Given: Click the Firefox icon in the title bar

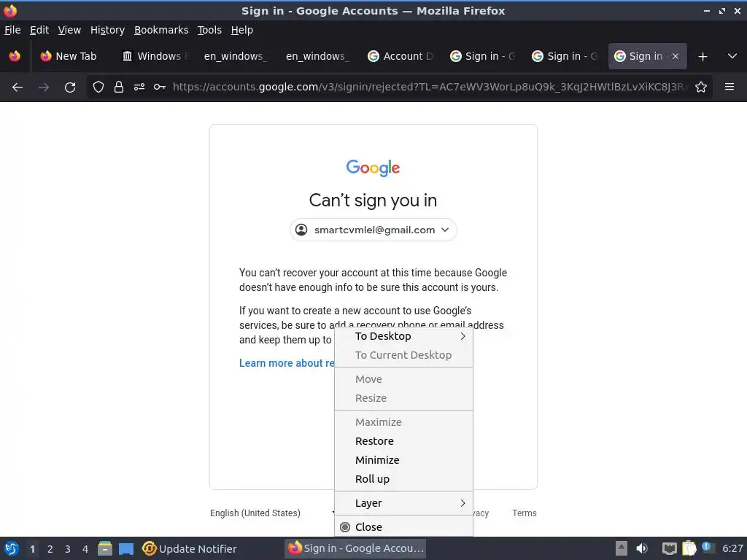Looking at the screenshot, I should (x=10, y=10).
